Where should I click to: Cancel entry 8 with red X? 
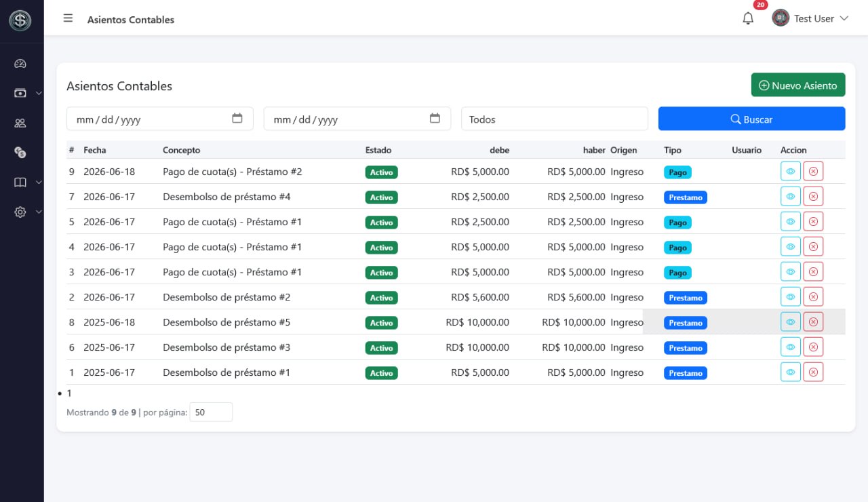(813, 322)
